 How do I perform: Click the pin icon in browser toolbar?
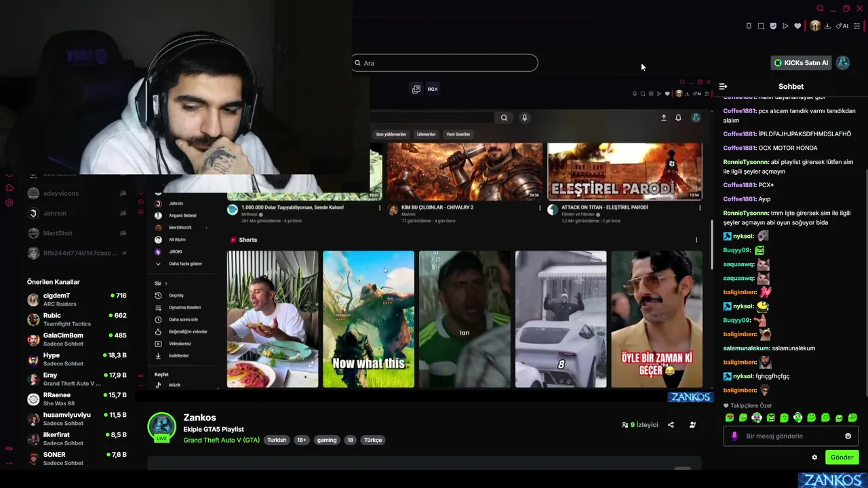pyautogui.click(x=749, y=26)
